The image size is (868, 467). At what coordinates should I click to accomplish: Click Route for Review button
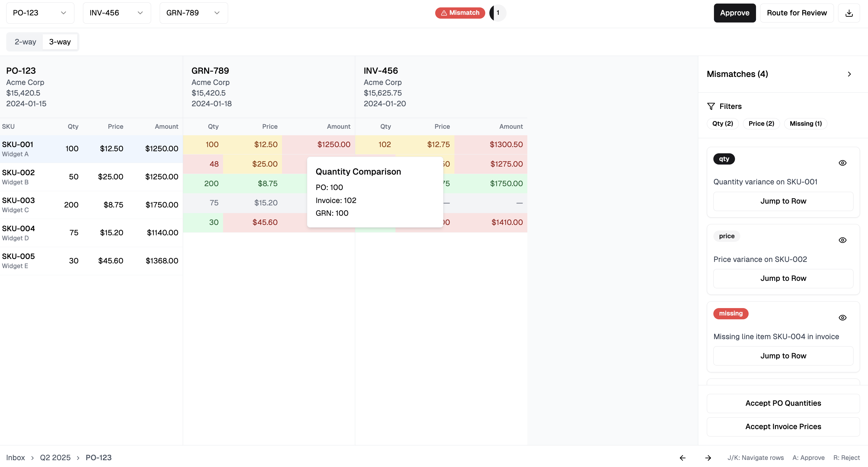pos(797,13)
